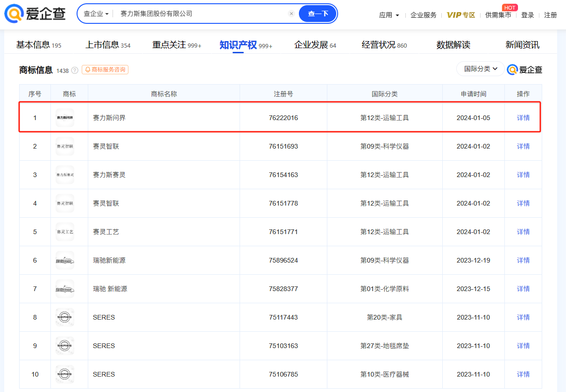Open the 国际分类 filter dropdown
The height and width of the screenshot is (392, 566).
(481, 69)
